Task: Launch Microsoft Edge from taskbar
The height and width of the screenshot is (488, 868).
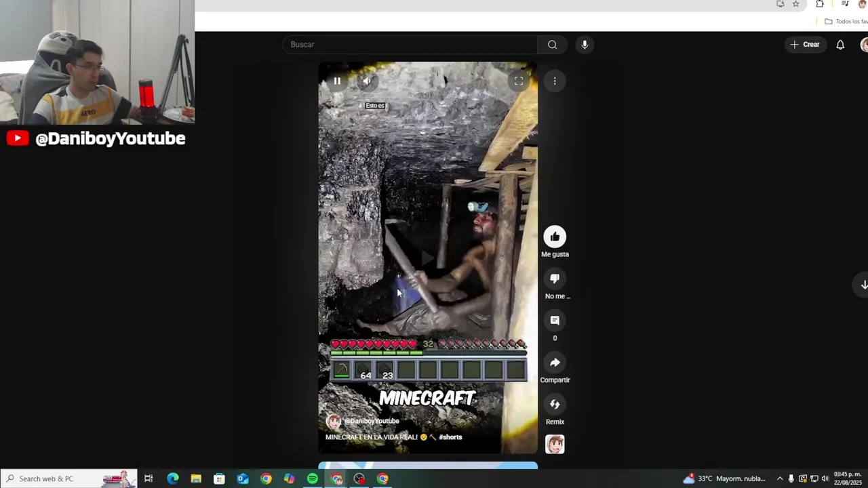Action: 173,479
